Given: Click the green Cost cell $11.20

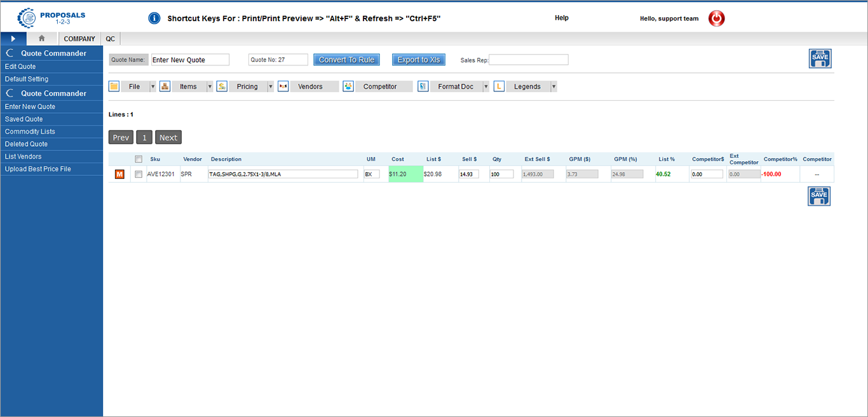Looking at the screenshot, I should [405, 174].
